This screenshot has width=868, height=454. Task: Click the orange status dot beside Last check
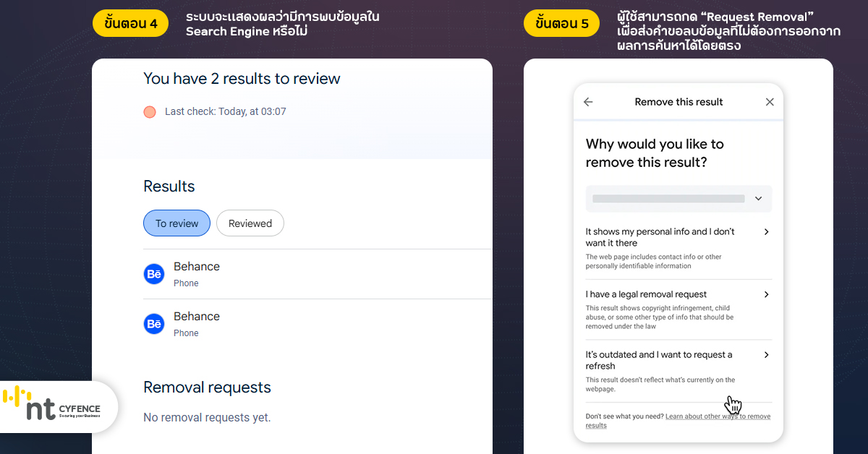coord(150,111)
